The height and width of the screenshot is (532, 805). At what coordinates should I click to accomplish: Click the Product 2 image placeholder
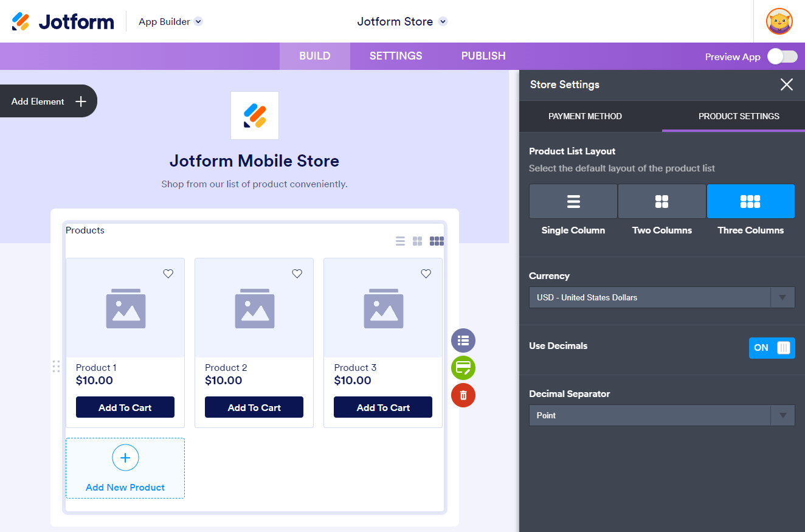(x=254, y=308)
